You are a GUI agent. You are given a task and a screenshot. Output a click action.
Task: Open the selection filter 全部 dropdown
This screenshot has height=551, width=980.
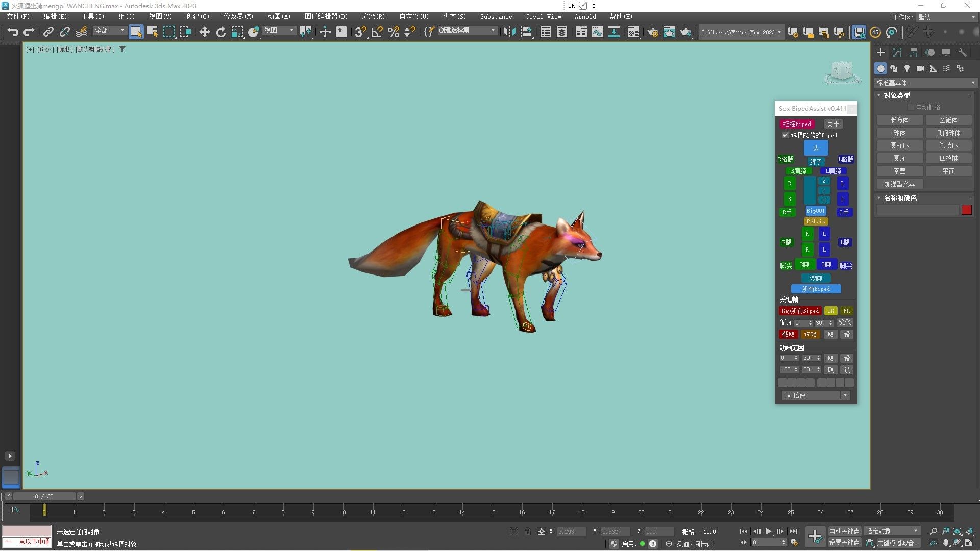click(109, 31)
